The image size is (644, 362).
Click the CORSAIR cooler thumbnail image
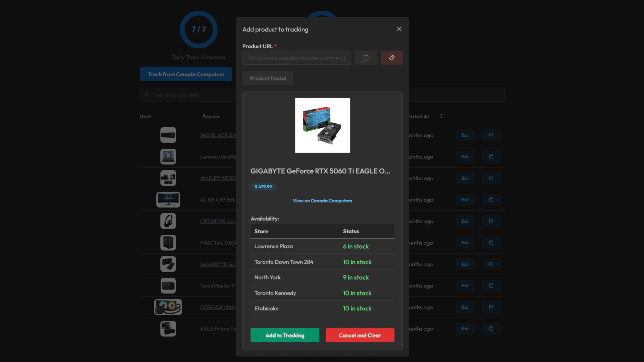168,307
